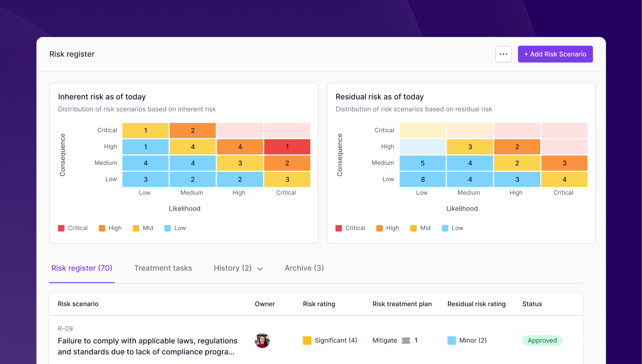The width and height of the screenshot is (642, 364).
Task: Click the Critical legend swatch under Inherent risk
Action: (x=61, y=228)
